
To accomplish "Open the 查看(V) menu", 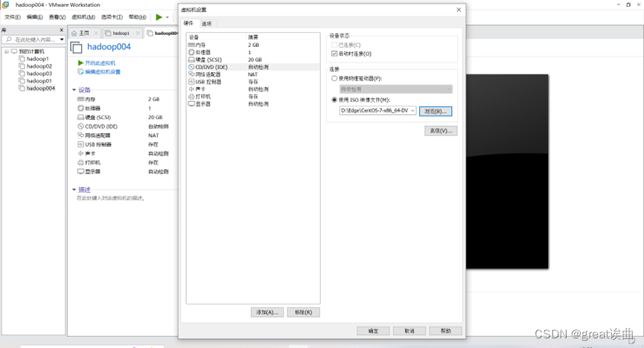I will click(57, 17).
